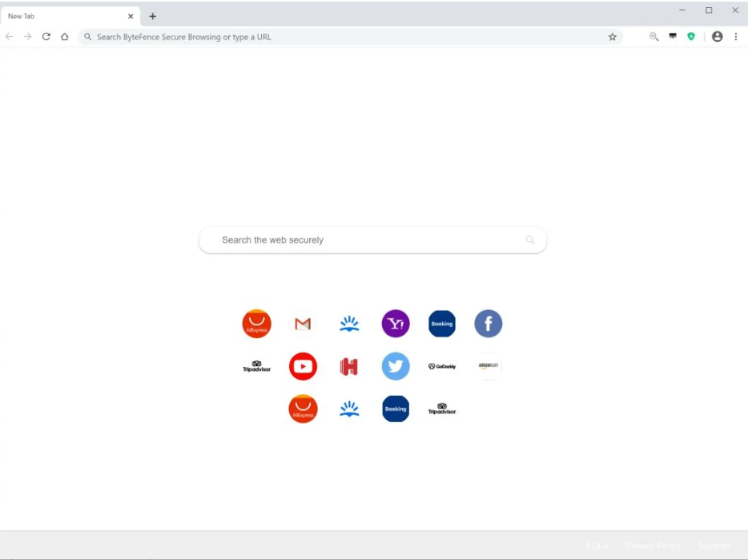Open the blue sunburst shortcut beside Yahoo
Image resolution: width=748 pixels, height=560 pixels.
point(349,324)
